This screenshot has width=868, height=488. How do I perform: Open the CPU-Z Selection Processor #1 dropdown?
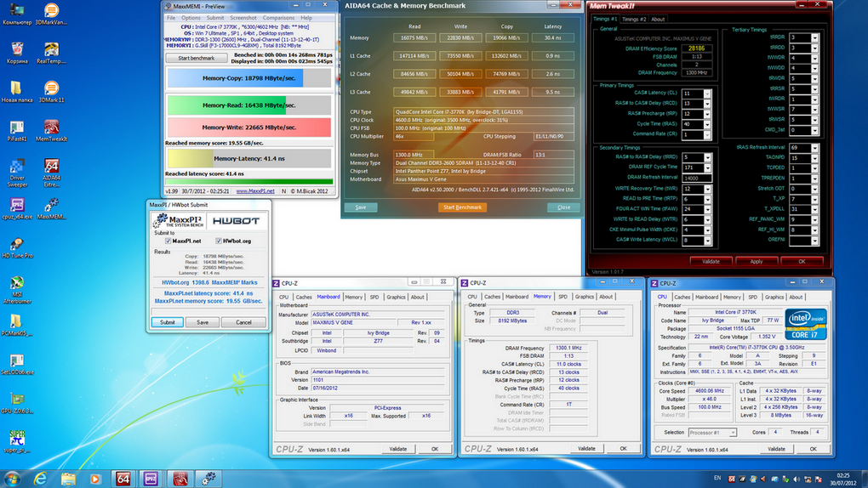[x=733, y=433]
